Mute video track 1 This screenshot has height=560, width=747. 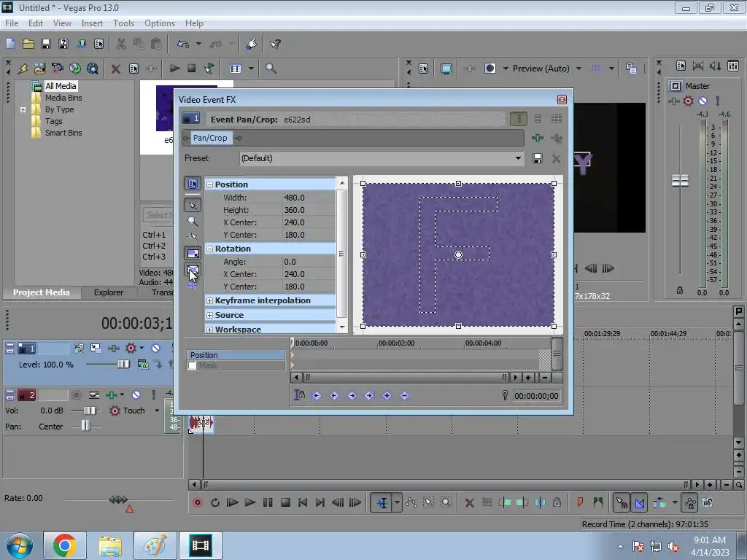click(155, 349)
